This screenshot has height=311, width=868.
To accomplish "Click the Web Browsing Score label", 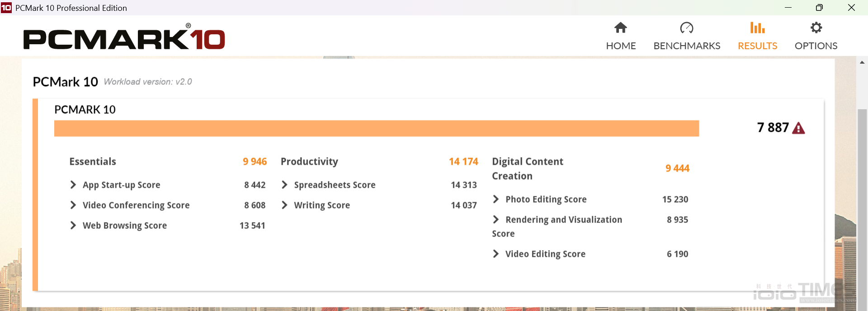I will tap(125, 226).
